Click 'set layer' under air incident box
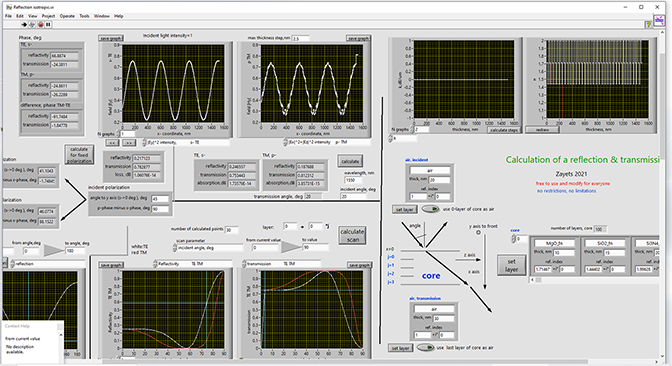Image resolution: width=672 pixels, height=366 pixels. tap(404, 209)
